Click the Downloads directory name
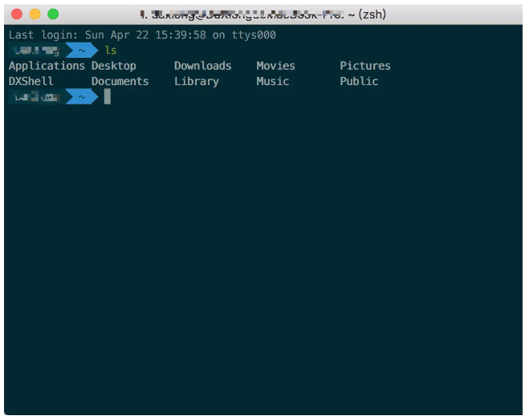 pos(203,66)
